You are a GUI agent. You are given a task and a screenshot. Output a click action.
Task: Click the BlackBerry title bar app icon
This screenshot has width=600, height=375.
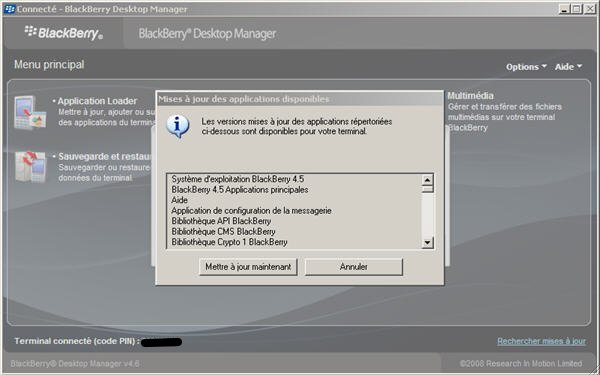(9, 9)
